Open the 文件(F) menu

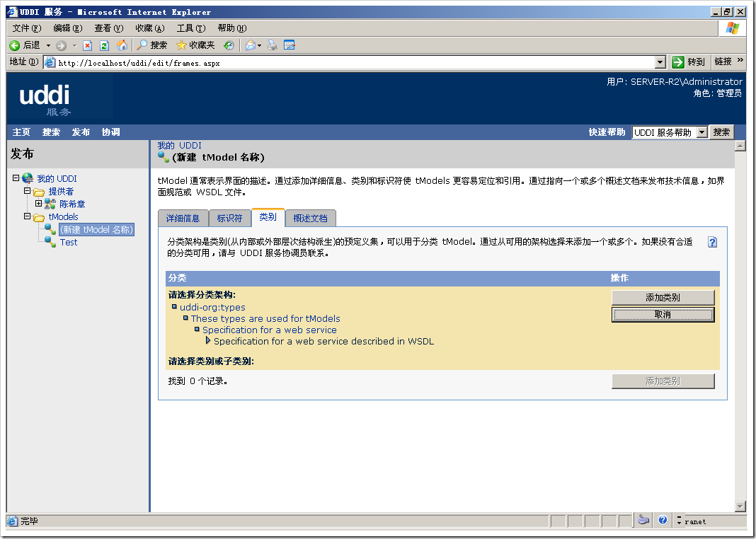(26, 28)
